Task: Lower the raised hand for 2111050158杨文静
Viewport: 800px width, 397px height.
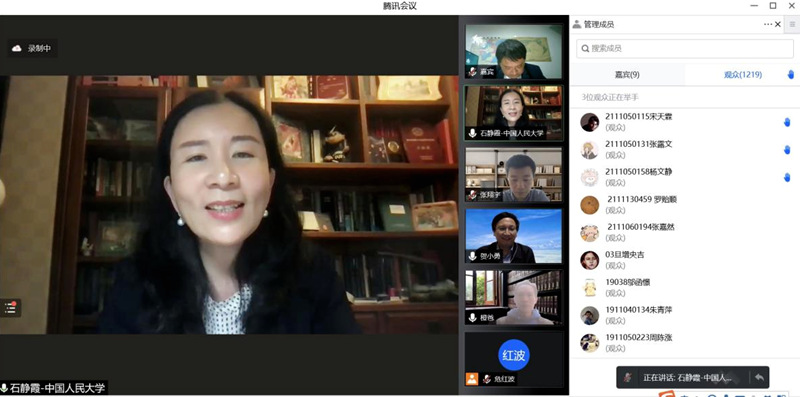Action: point(787,177)
